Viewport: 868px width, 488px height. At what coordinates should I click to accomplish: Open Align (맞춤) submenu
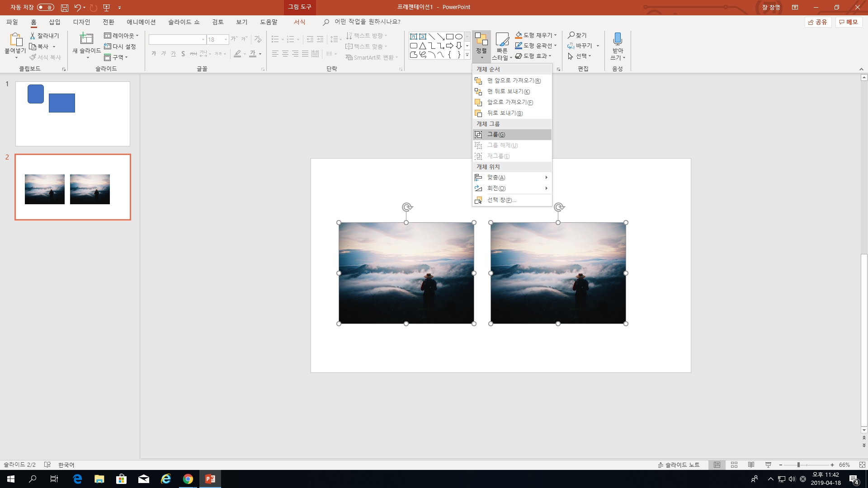pyautogui.click(x=512, y=178)
